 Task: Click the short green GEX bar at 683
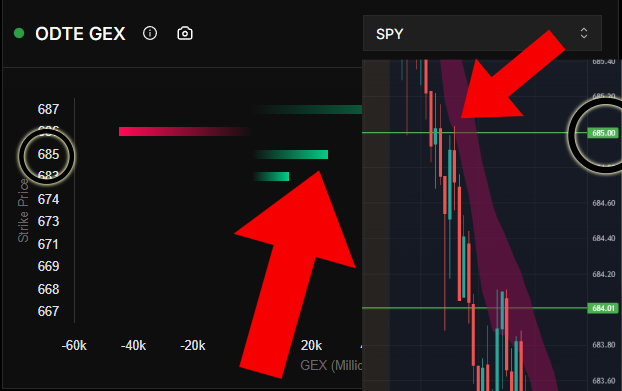coord(271,176)
